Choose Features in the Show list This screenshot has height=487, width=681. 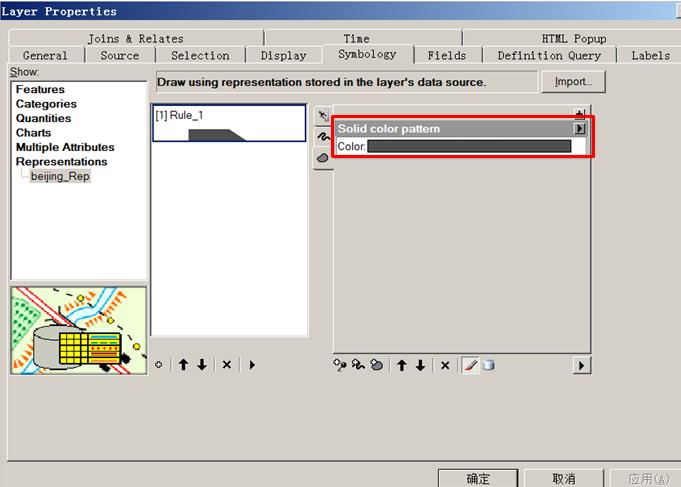coord(40,89)
